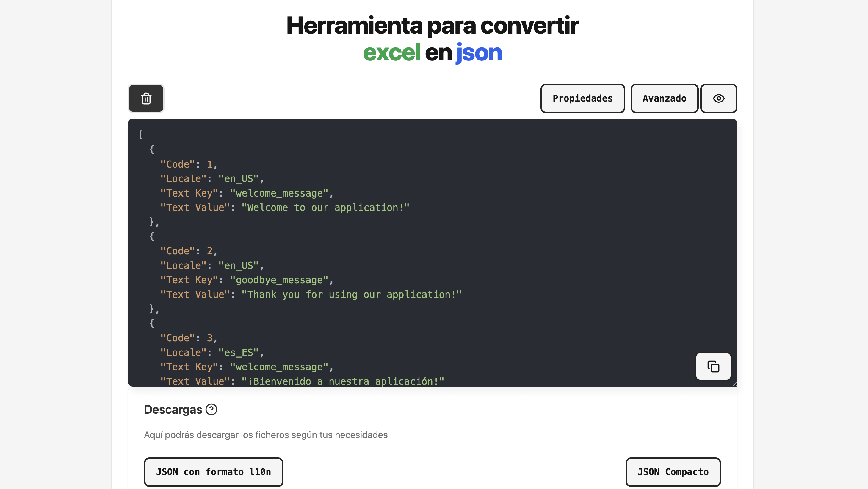Place cursor on "Code": 1 line
This screenshot has width=868, height=489.
coord(189,164)
